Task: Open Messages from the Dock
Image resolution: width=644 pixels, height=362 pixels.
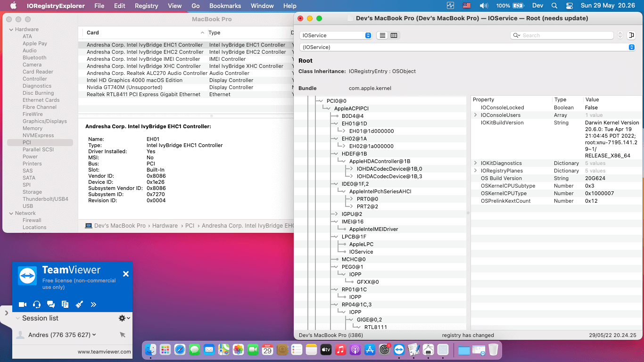Action: [194, 349]
